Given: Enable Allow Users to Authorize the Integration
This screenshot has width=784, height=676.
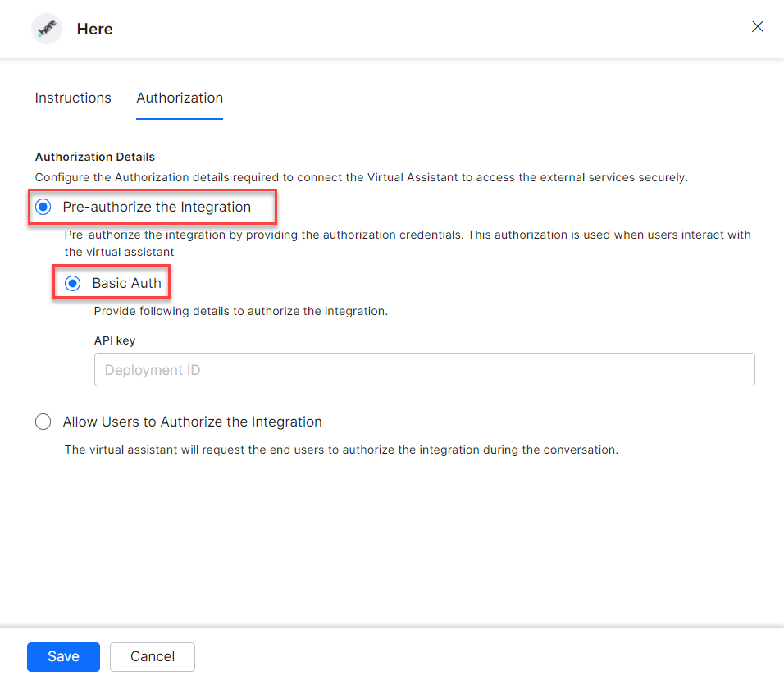Looking at the screenshot, I should [43, 422].
